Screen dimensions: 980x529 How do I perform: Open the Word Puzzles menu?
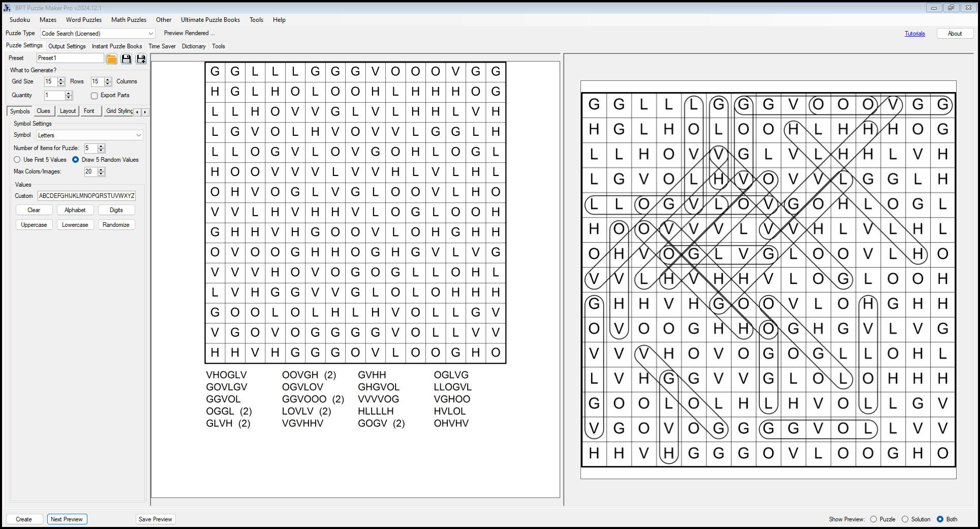point(83,20)
